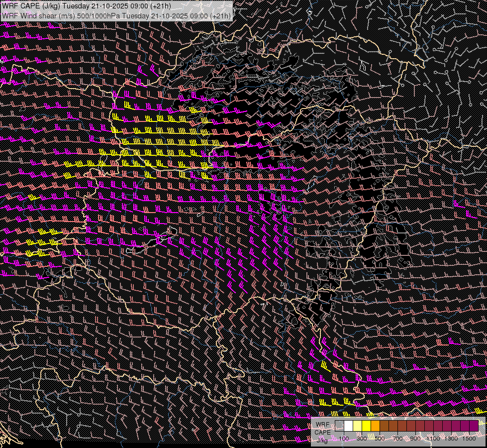Select the 700 value on the CAPE scale
The width and height of the screenshot is (487, 448).
pos(397,439)
